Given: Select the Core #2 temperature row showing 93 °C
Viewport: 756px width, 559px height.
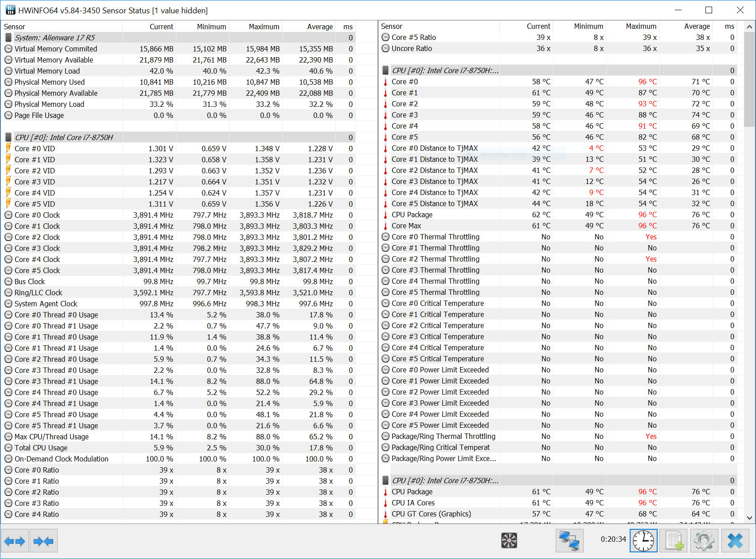Looking at the screenshot, I should point(558,104).
